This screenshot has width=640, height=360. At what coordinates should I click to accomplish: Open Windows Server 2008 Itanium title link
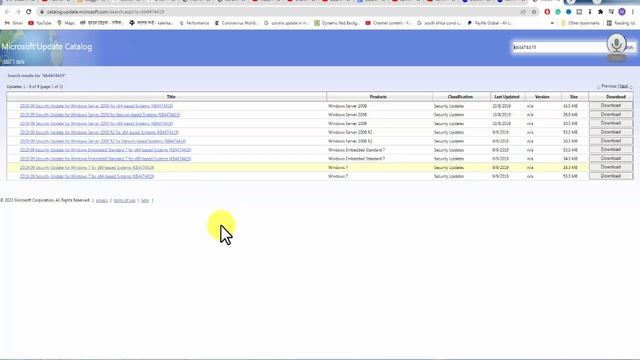100,115
